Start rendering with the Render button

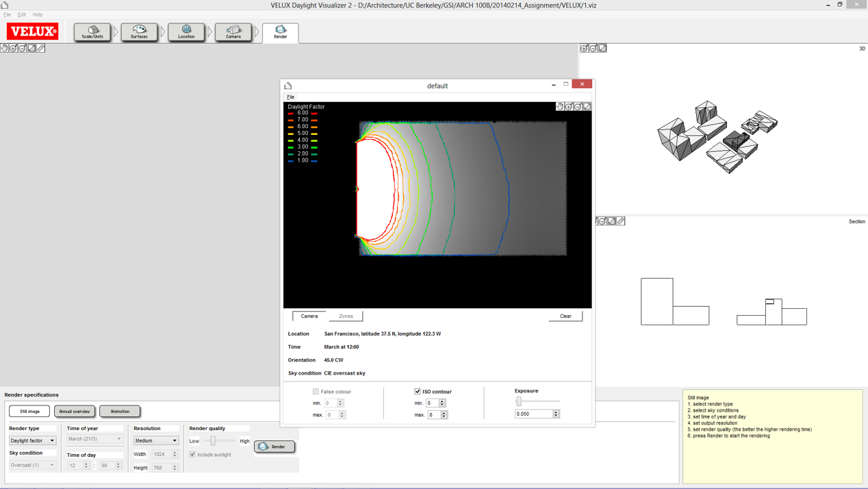tap(275, 447)
